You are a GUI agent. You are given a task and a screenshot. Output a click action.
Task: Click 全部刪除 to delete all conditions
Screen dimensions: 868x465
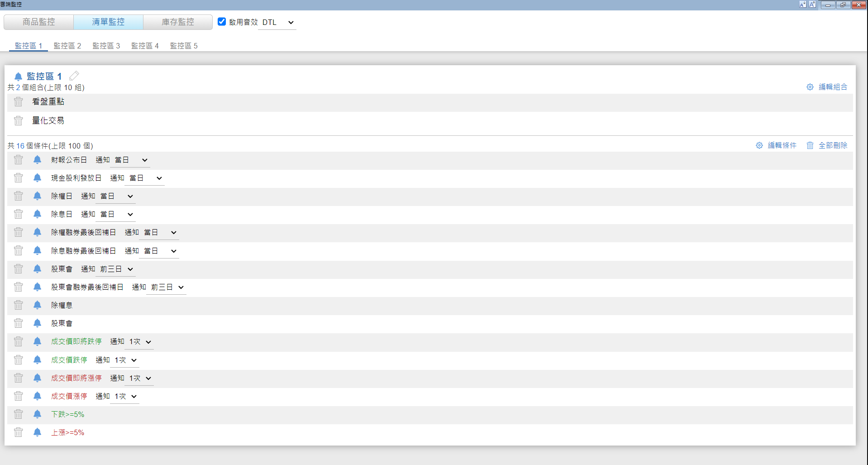coord(832,145)
